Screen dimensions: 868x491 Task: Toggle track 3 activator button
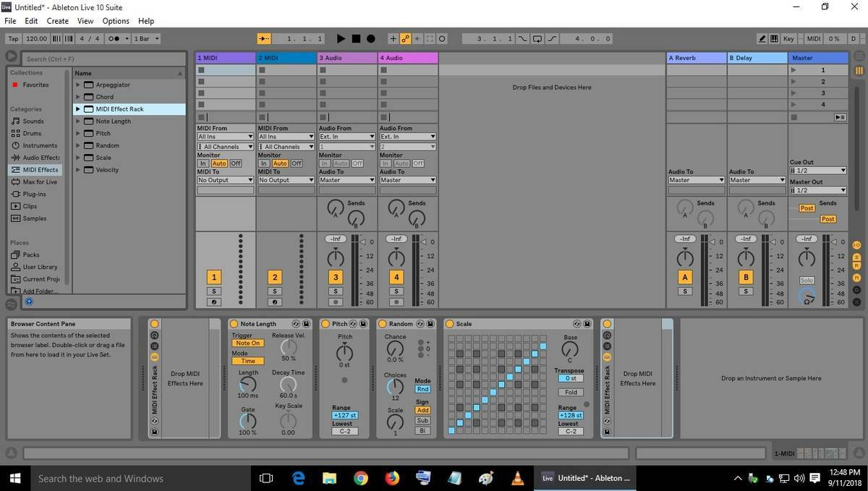335,277
